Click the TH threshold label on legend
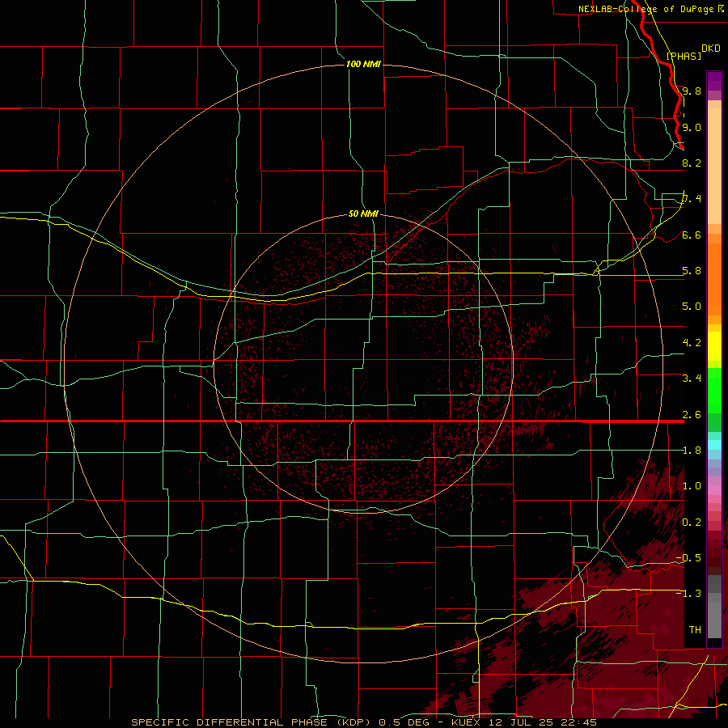Viewport: 728px width, 728px height. click(x=695, y=630)
